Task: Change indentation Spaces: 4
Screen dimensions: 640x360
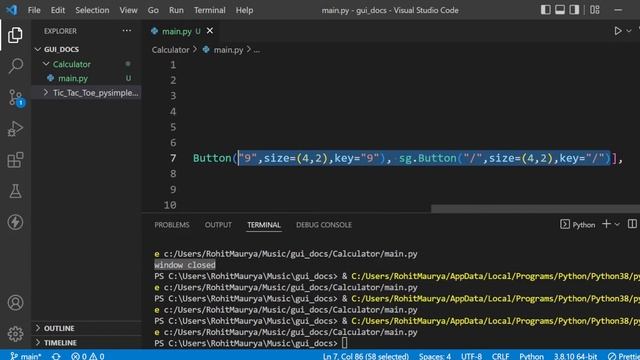Action: point(435,356)
